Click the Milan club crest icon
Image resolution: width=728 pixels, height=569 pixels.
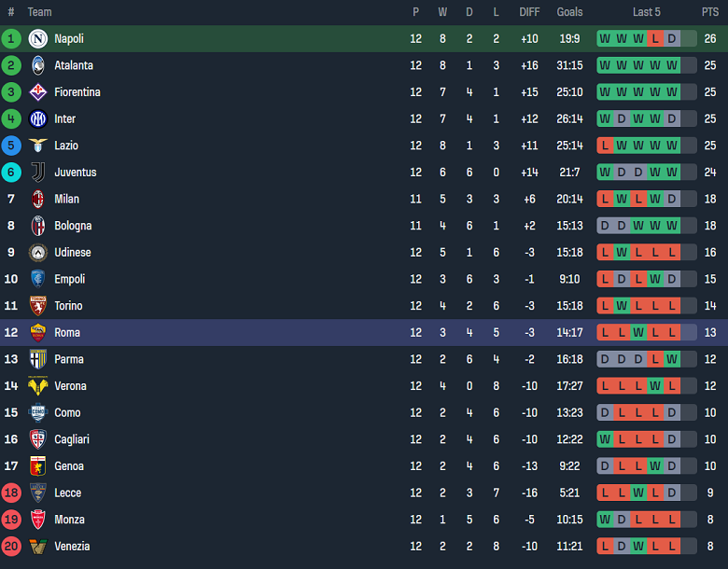click(38, 199)
